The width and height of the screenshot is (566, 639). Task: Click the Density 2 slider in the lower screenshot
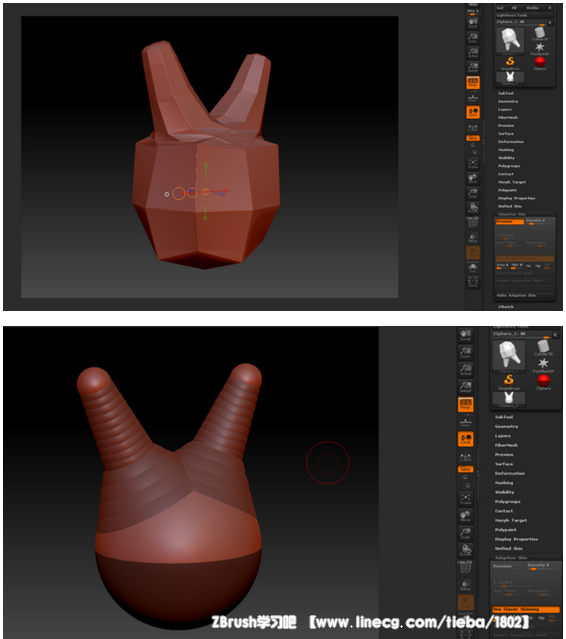(x=542, y=566)
